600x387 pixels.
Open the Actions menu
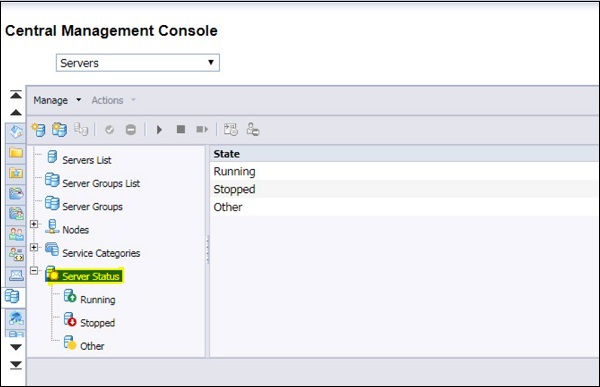(114, 100)
